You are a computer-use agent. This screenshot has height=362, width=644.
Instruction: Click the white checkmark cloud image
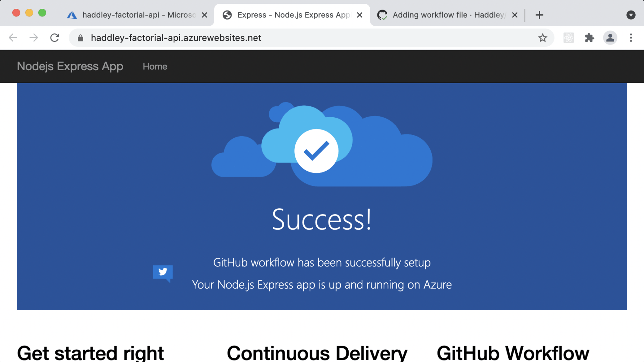point(316,151)
